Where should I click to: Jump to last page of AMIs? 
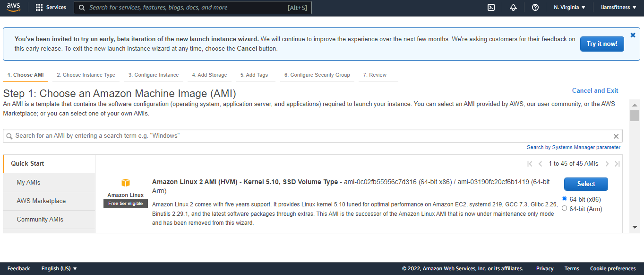pos(617,164)
